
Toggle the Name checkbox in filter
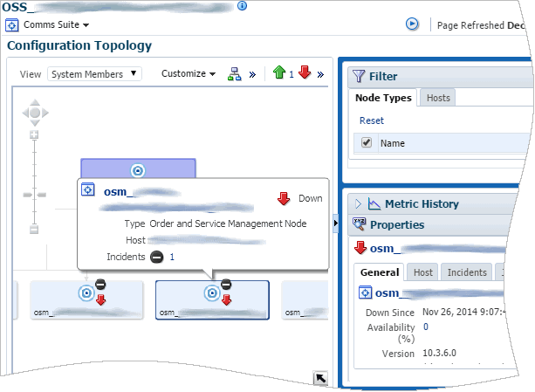tap(366, 142)
